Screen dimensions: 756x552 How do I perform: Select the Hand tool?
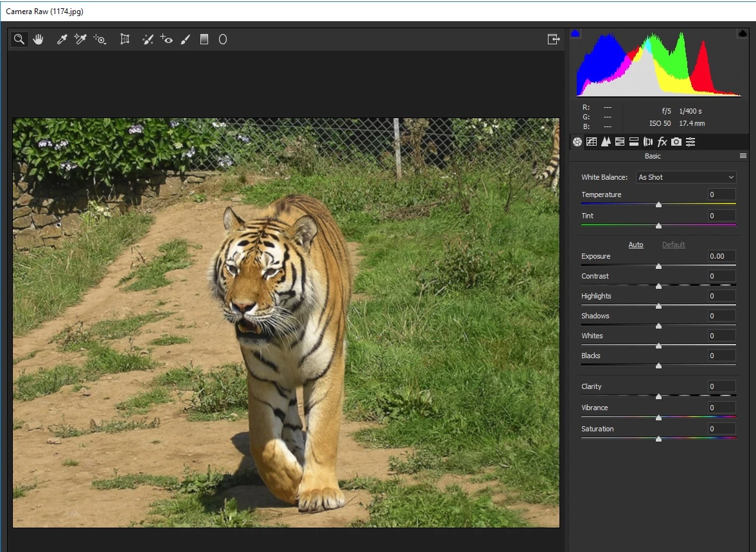coord(39,40)
